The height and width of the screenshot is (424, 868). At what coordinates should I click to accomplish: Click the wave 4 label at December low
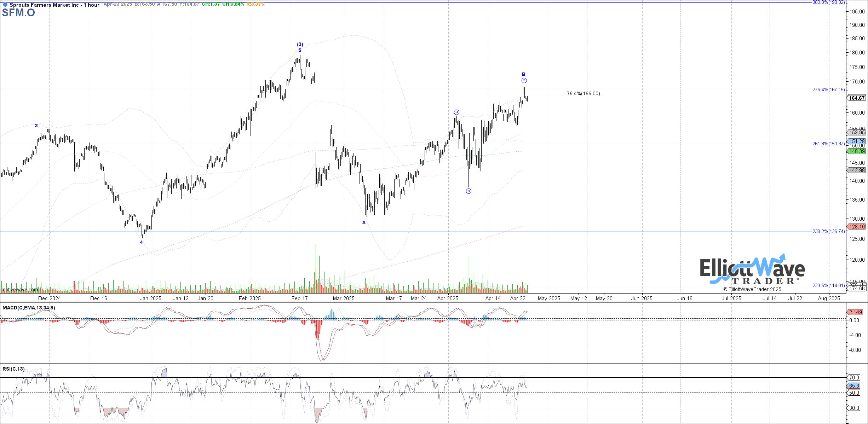(x=142, y=242)
